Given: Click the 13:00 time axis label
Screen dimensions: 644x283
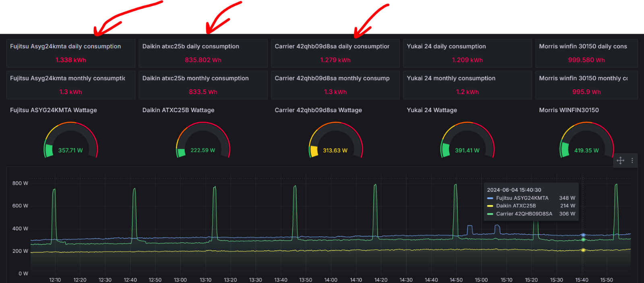Looking at the screenshot, I should (x=180, y=280).
